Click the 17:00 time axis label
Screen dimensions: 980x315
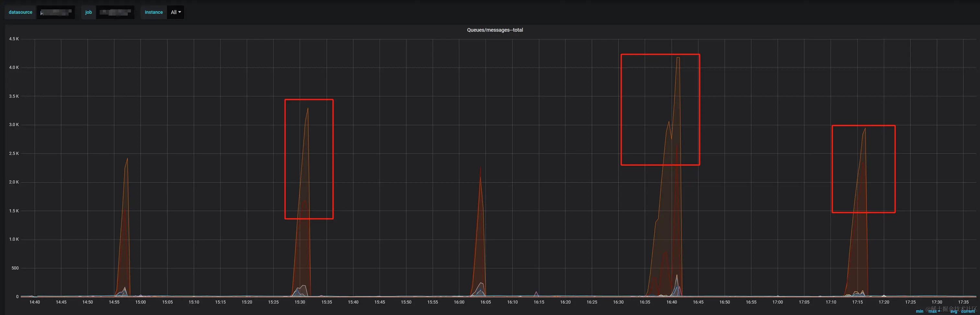(x=777, y=302)
